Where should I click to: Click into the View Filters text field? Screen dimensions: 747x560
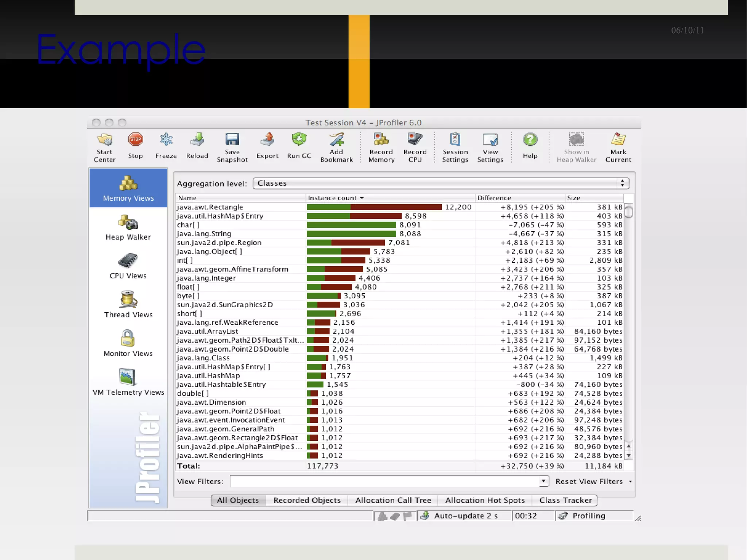(x=384, y=481)
